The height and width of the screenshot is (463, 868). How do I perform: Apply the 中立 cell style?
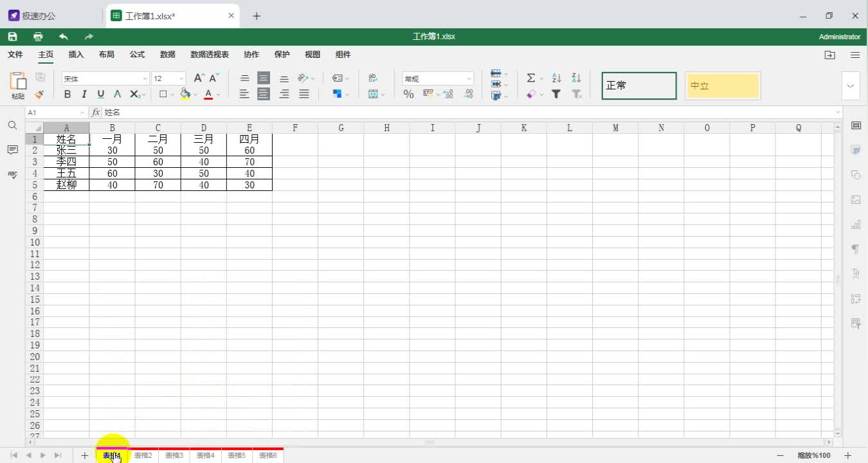(x=723, y=86)
